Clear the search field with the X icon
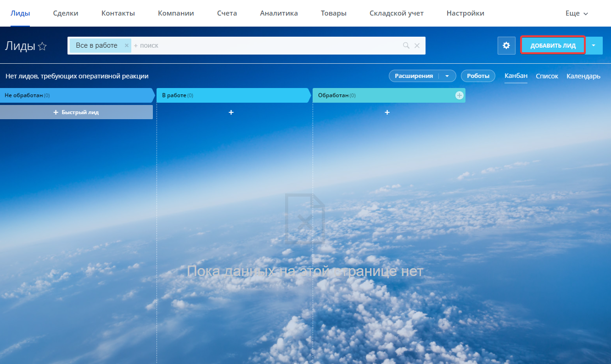 [417, 45]
